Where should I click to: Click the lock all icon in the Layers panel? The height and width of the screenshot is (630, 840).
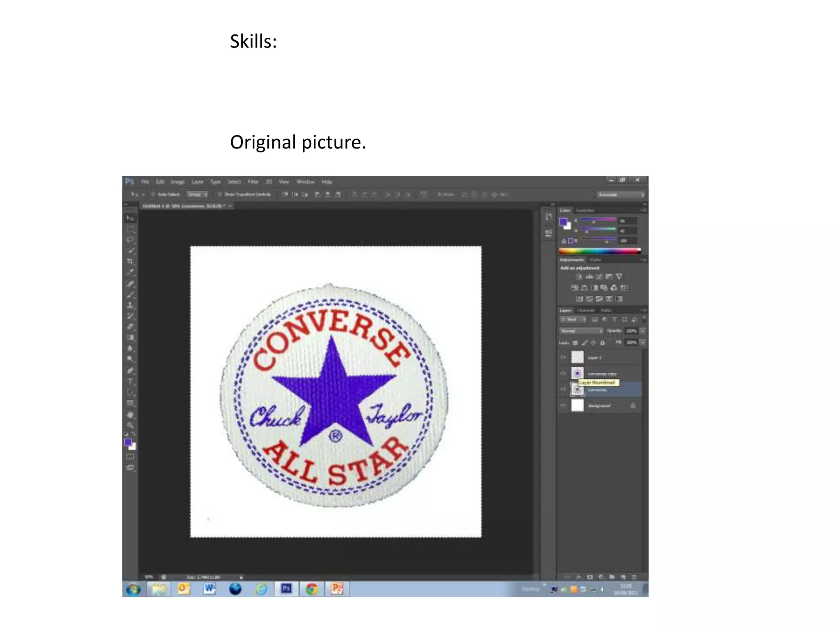coord(603,342)
